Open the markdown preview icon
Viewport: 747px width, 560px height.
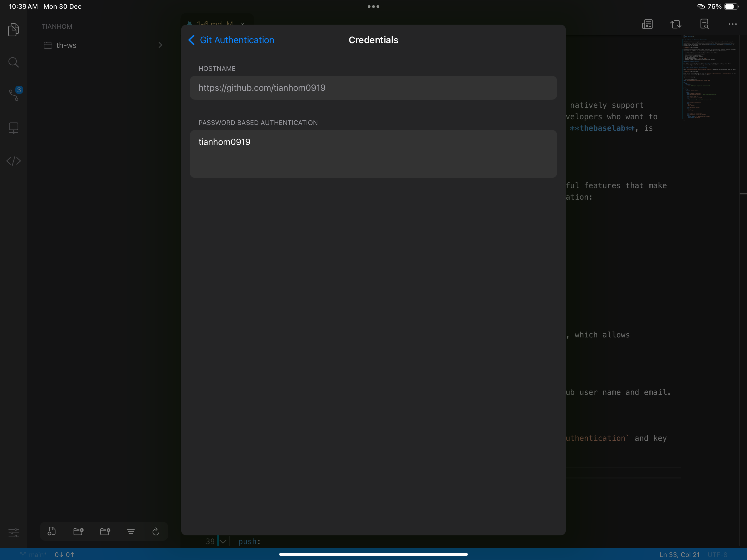click(647, 24)
